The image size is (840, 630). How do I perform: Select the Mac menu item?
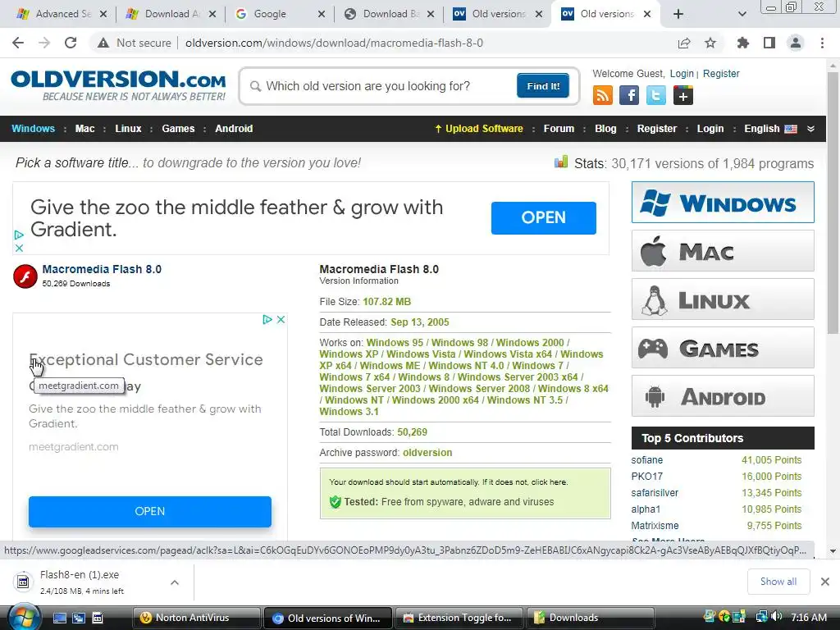point(84,129)
